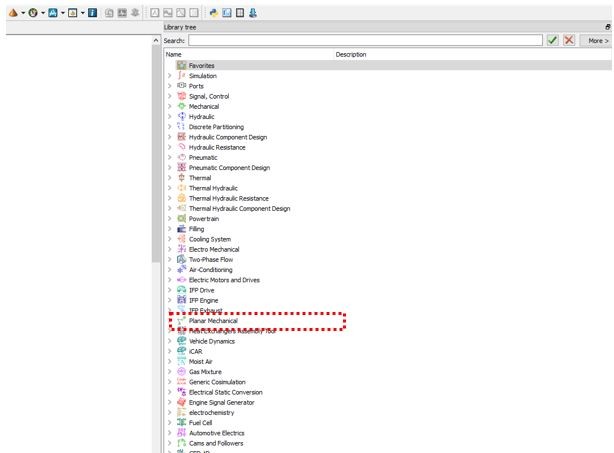Click the Simulation library icon
This screenshot has width=614, height=453.
pos(181,76)
